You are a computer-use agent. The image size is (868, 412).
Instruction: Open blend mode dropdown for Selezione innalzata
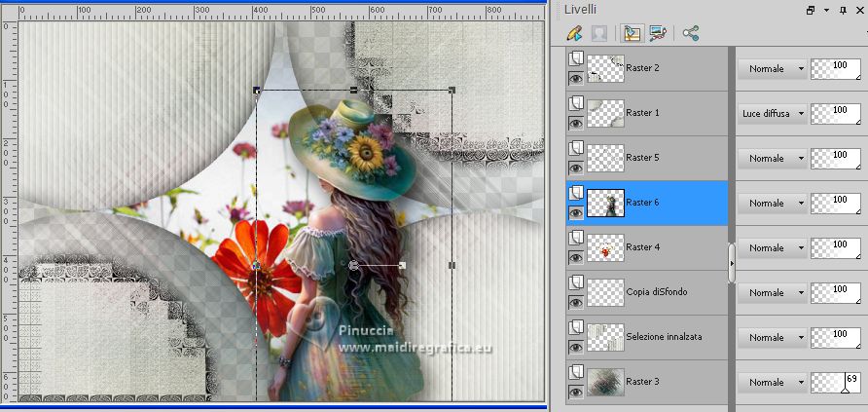pos(772,338)
